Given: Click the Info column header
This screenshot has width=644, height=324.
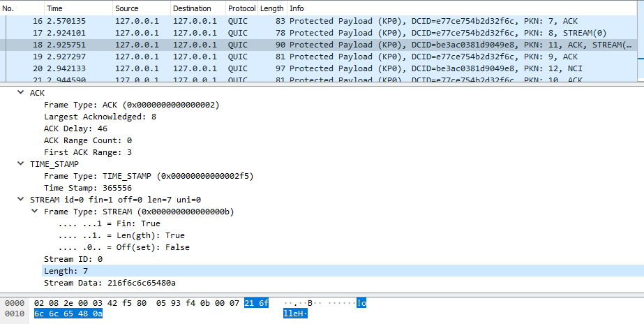Looking at the screenshot, I should [462, 8].
